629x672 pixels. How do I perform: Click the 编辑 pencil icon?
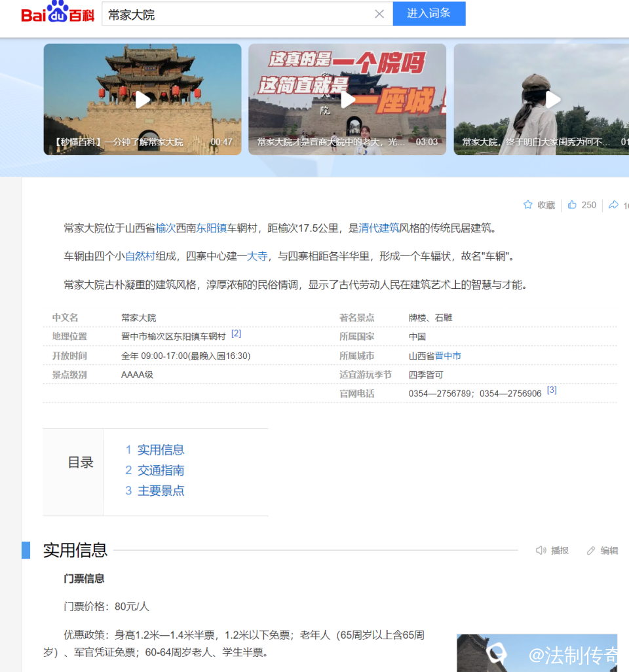coord(591,550)
